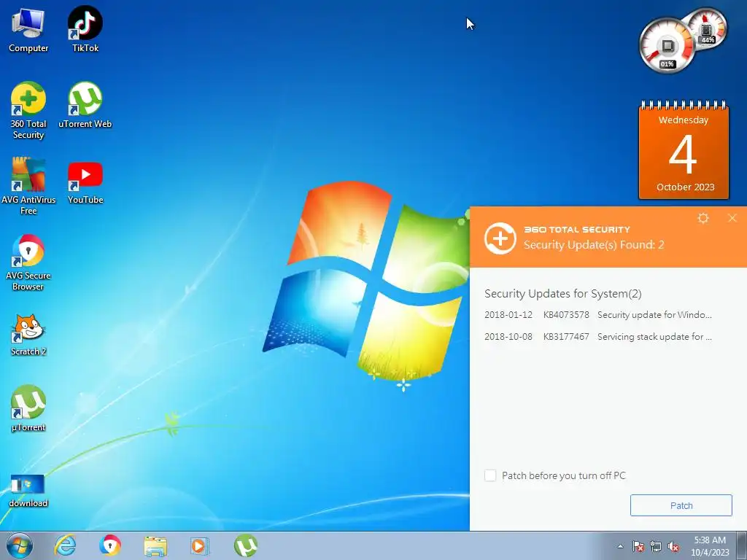747x560 pixels.
Task: Close the 360 Total Security popup
Action: click(x=732, y=218)
